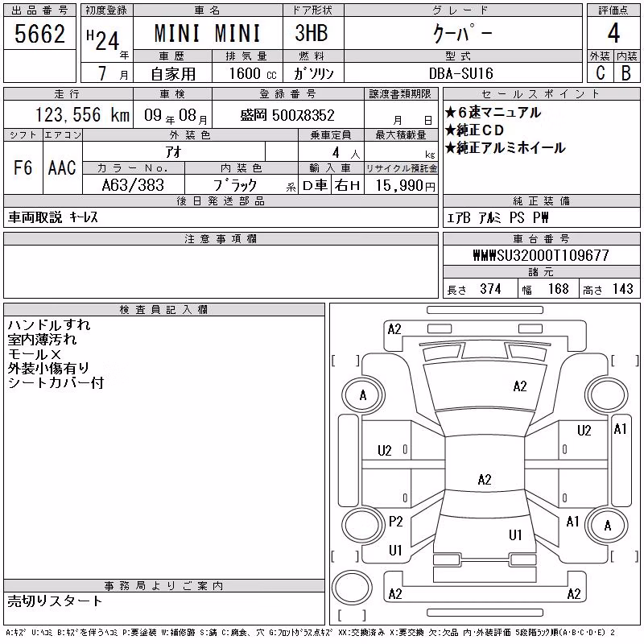Click the inspector note ハンドルすれ
Screen dimensions: 644x644
(x=49, y=325)
